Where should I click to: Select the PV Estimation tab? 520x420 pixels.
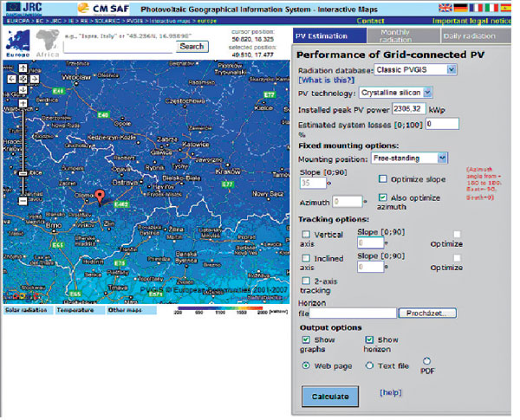click(329, 36)
